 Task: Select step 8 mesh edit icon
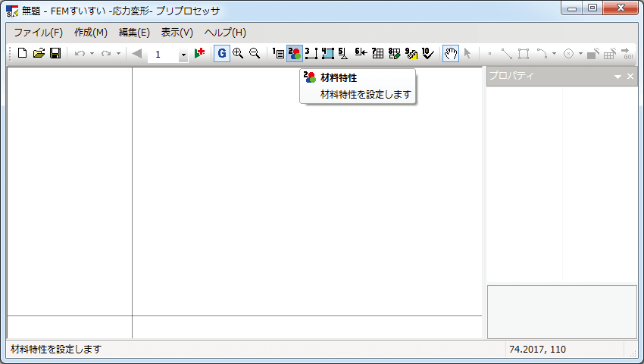point(394,53)
